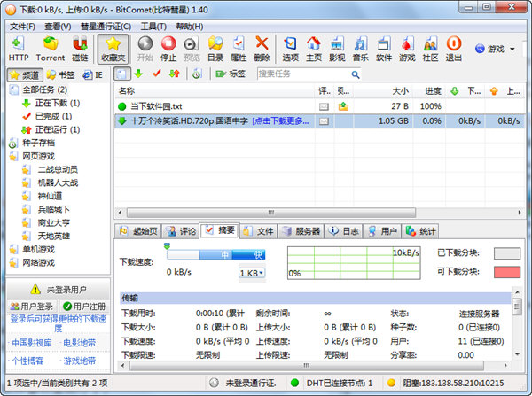Focus the 搜索任务 search field

(303, 74)
